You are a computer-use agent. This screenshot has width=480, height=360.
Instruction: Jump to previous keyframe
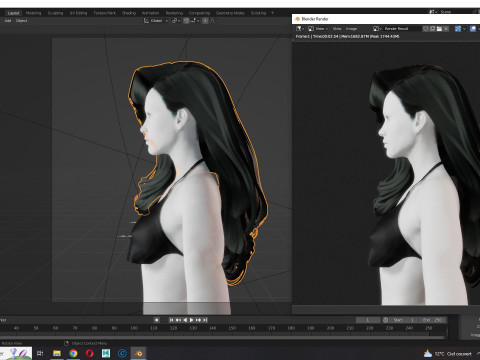tap(178, 320)
